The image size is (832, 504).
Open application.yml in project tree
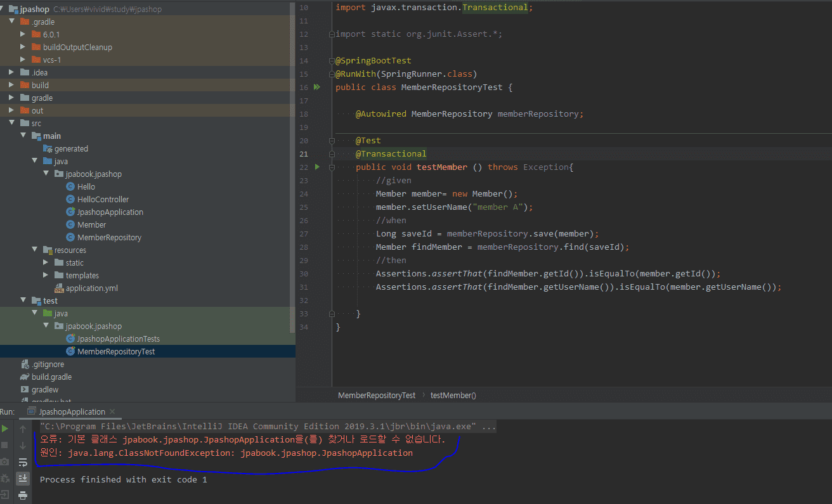point(91,288)
